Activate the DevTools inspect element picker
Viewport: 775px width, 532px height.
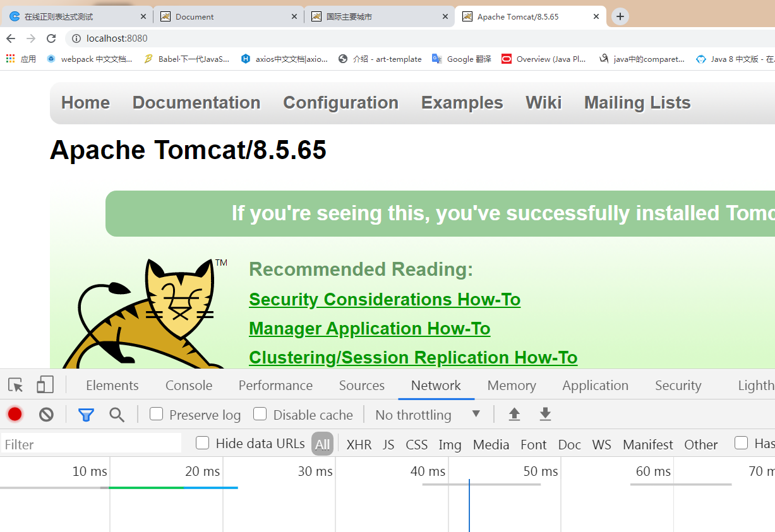tap(15, 385)
